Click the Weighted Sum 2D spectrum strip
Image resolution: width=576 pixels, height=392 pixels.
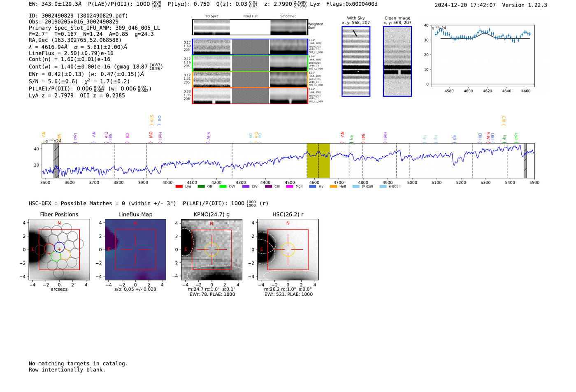250,27
